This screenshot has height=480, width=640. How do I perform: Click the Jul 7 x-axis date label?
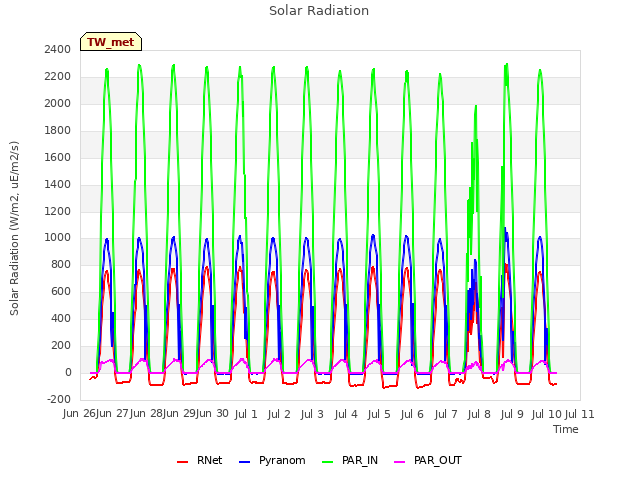[446, 414]
